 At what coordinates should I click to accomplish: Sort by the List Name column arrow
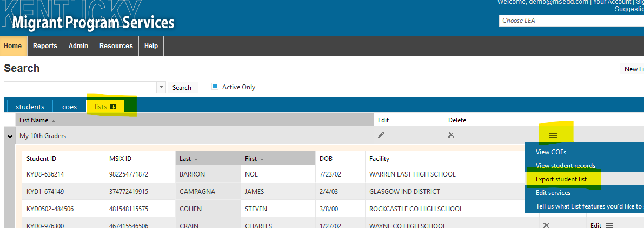[53, 121]
